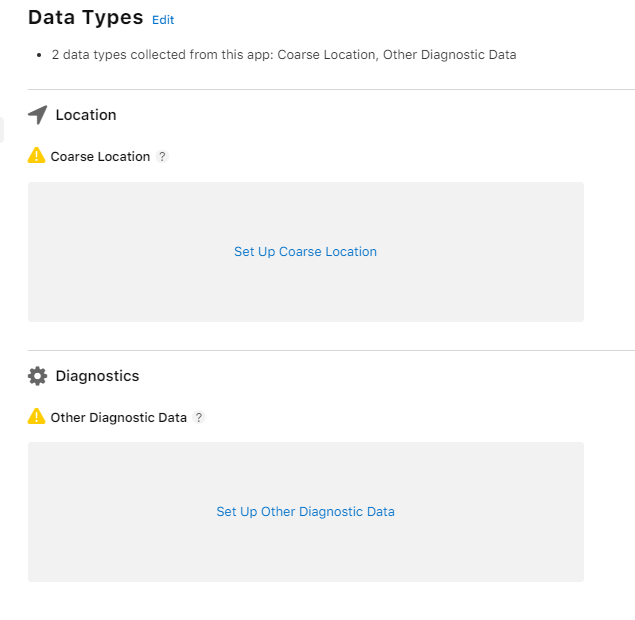Select the Location section heading text
Viewport: 635px width, 620px height.
(86, 115)
